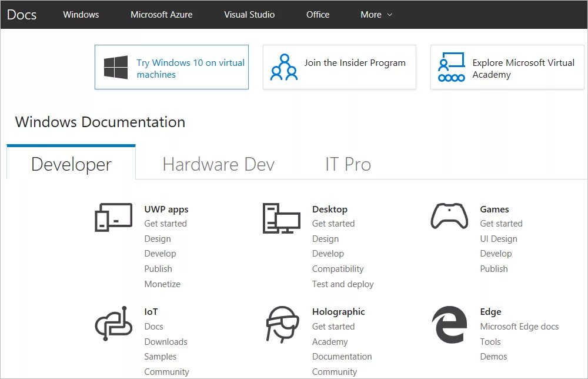Open the Desktop heading link
Image resolution: width=588 pixels, height=379 pixels.
pos(330,210)
